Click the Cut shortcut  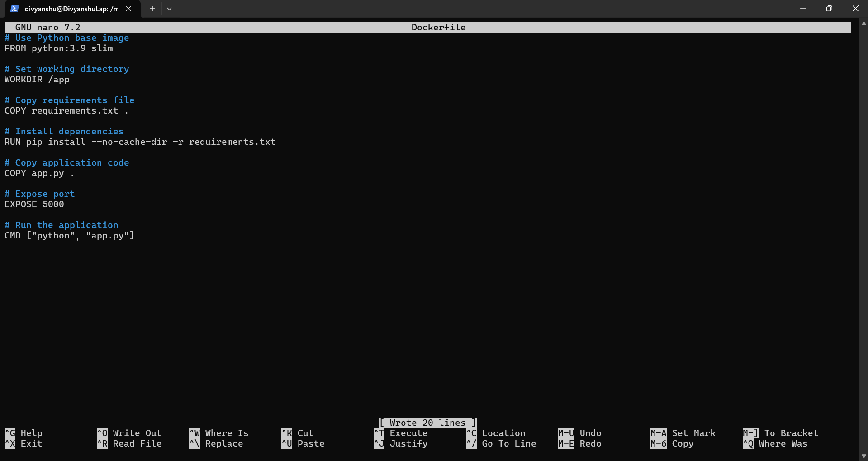306,433
